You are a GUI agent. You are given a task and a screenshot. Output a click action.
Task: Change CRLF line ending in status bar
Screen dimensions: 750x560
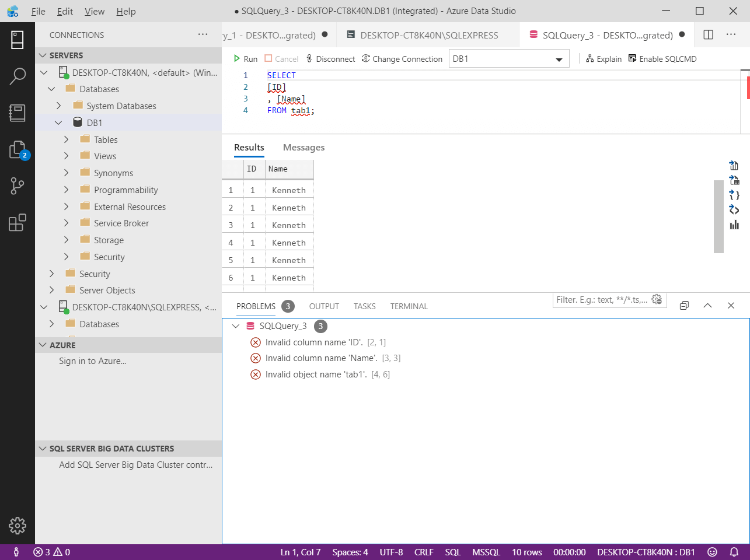click(x=424, y=552)
